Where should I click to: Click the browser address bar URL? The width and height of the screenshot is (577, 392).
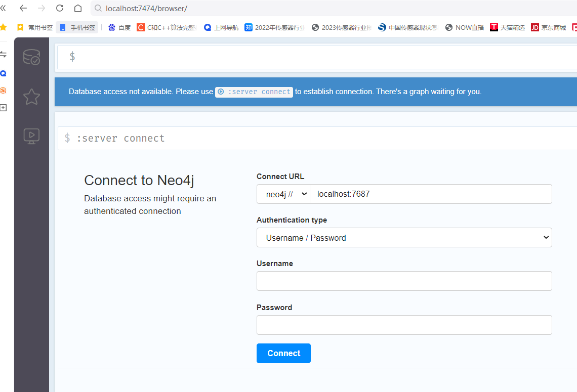[146, 8]
